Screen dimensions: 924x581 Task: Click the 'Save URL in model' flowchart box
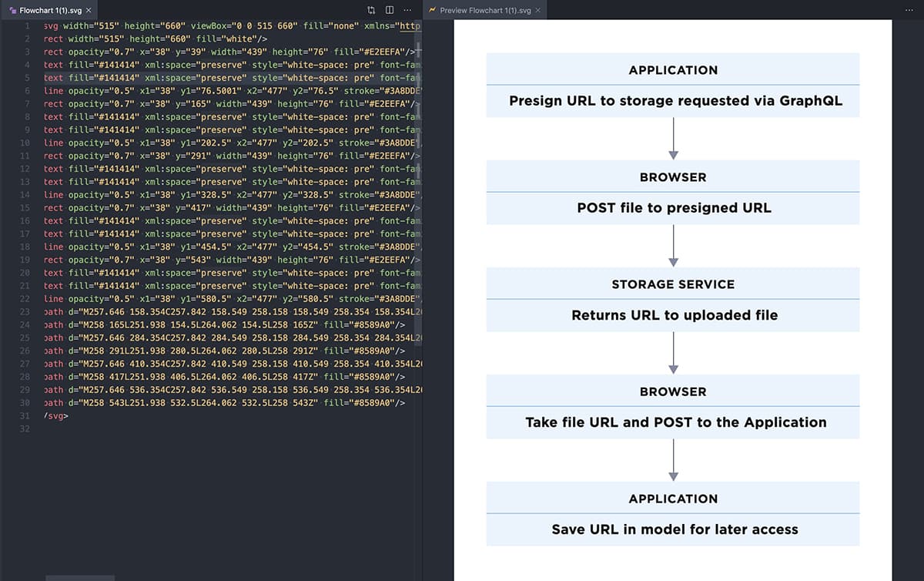click(x=674, y=529)
